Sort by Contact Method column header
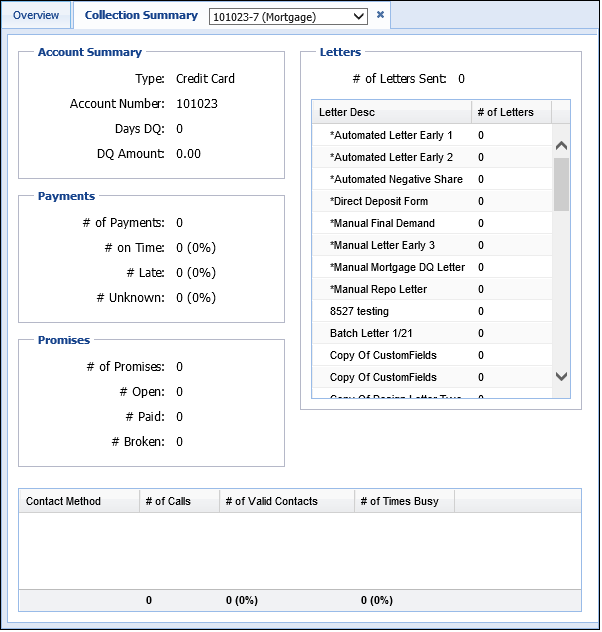The width and height of the screenshot is (602, 632). 79,501
